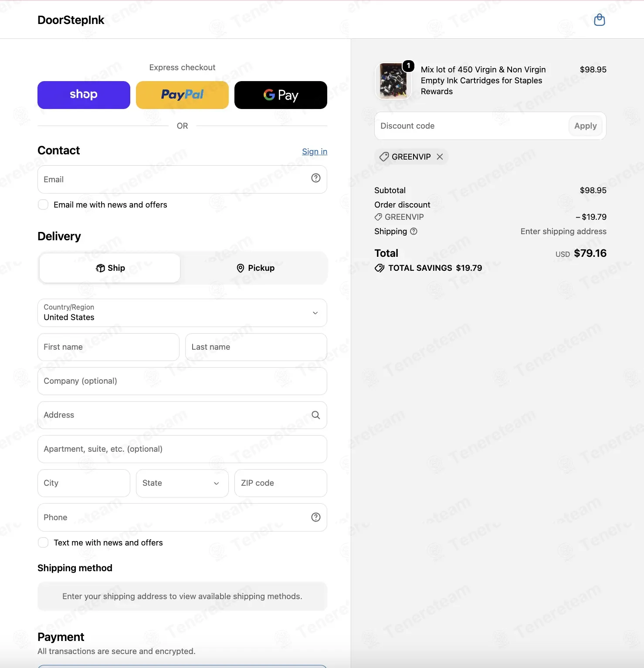This screenshot has height=668, width=644.
Task: Expand the Country/Region dropdown
Action: tap(182, 313)
